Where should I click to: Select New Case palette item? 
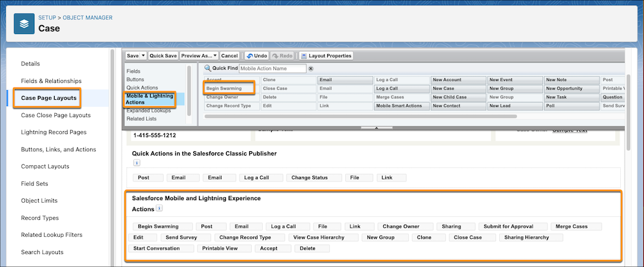point(459,88)
